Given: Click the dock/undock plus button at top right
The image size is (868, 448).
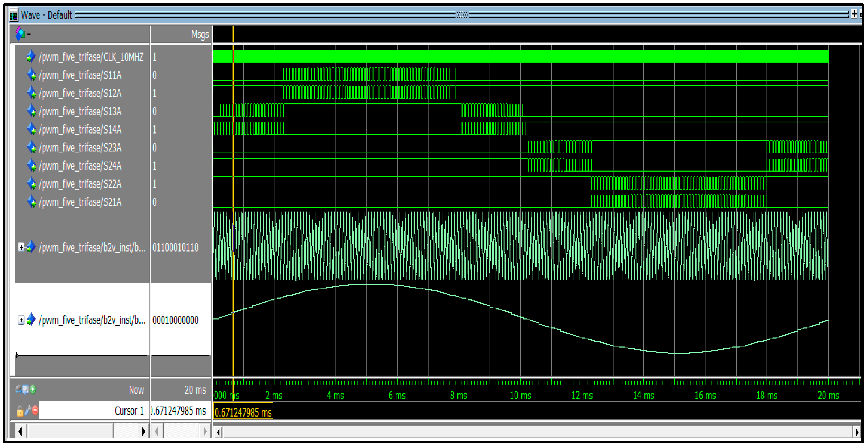Looking at the screenshot, I should click(x=854, y=14).
